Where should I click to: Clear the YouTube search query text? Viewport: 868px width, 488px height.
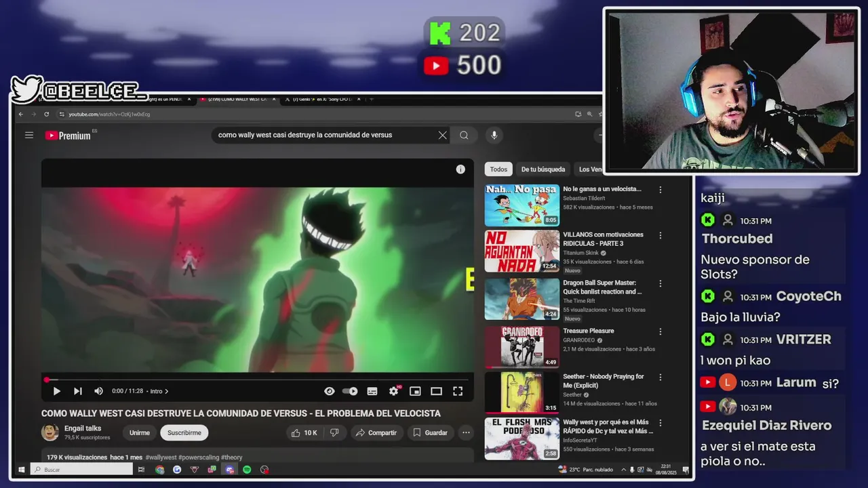point(442,135)
